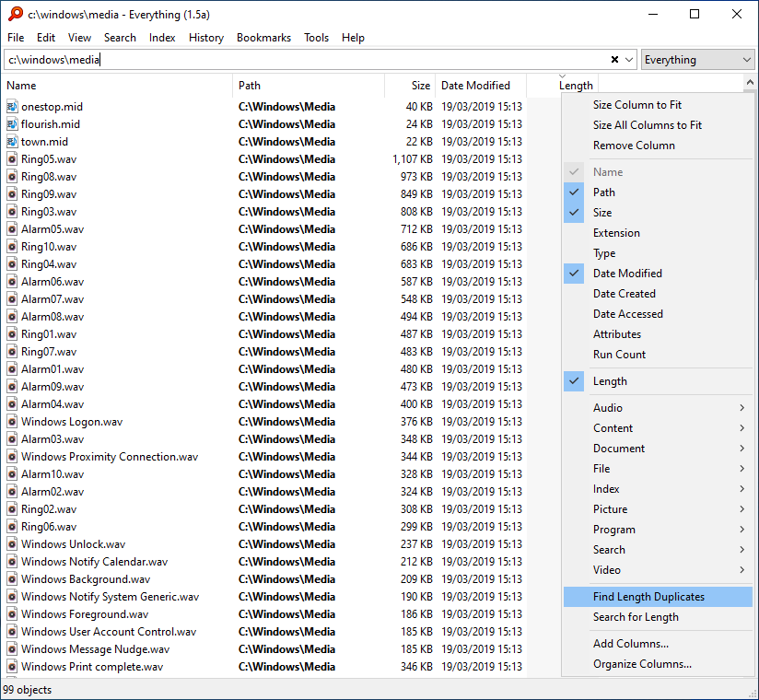Click the Ring08.wav file icon
The width and height of the screenshot is (759, 700).
click(x=12, y=177)
